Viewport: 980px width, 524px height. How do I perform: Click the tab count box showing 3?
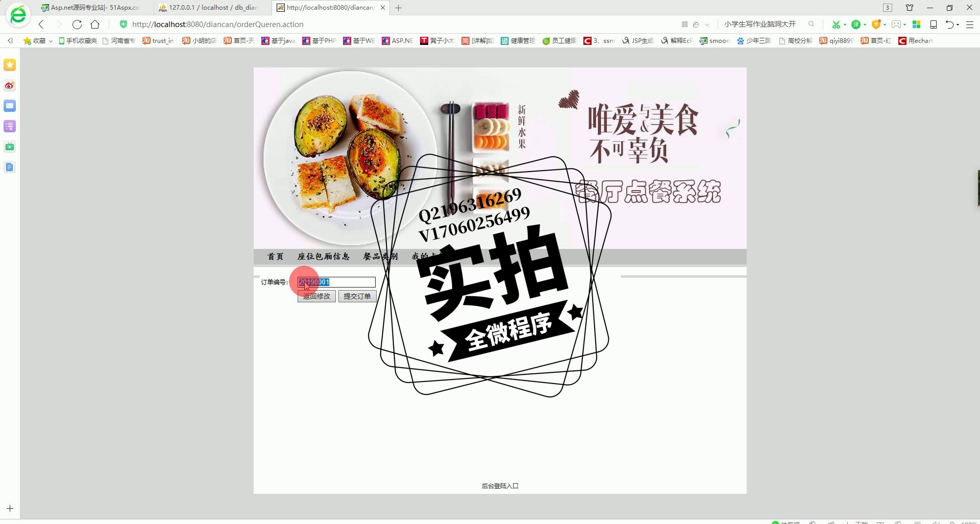coord(888,8)
